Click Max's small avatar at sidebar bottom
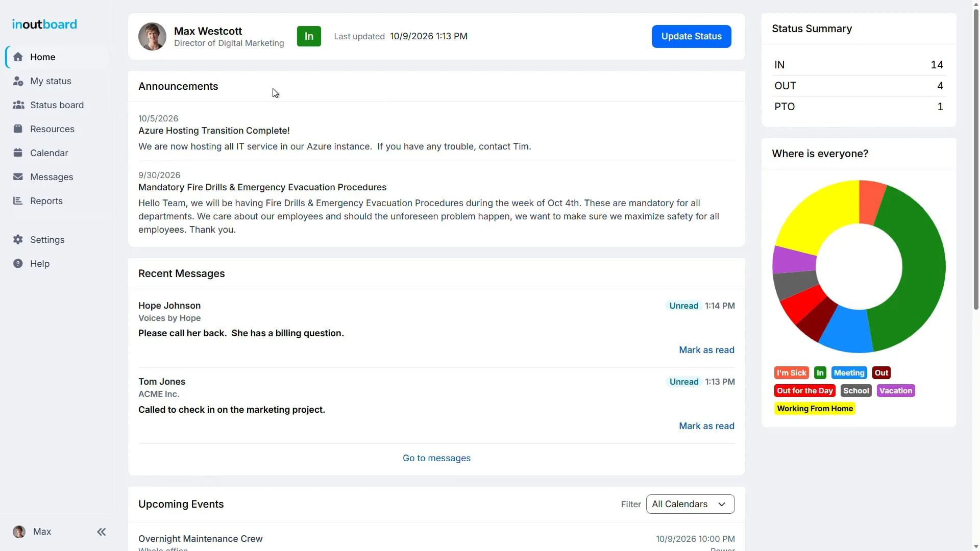980x551 pixels. point(19,532)
